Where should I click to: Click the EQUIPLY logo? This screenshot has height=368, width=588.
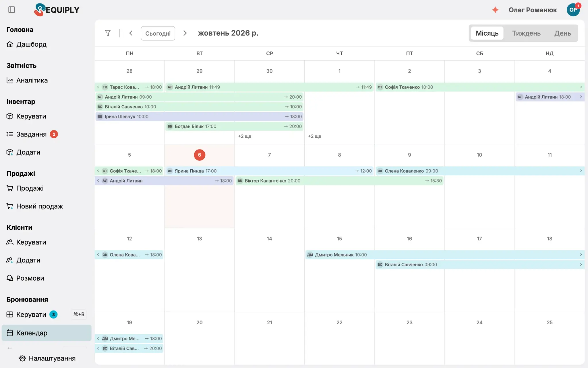click(x=57, y=10)
